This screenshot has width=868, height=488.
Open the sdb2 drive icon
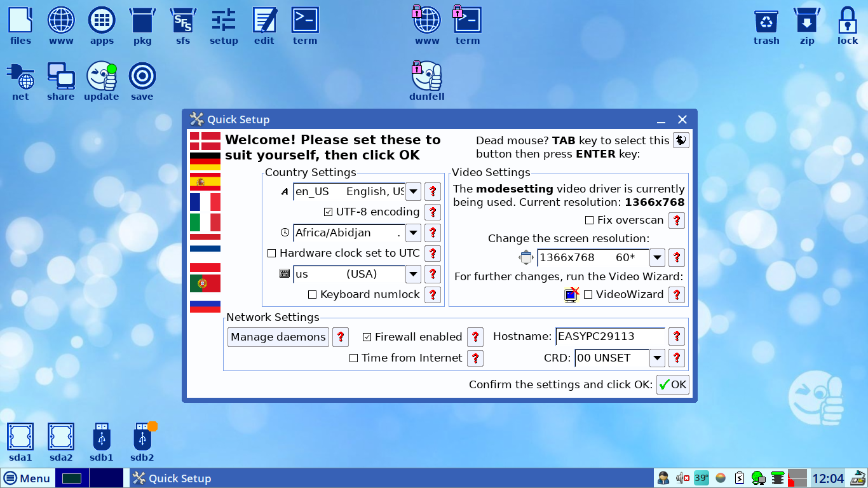tap(142, 442)
